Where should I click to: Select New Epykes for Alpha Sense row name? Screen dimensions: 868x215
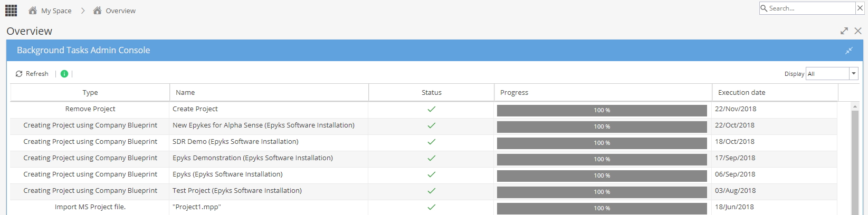263,125
